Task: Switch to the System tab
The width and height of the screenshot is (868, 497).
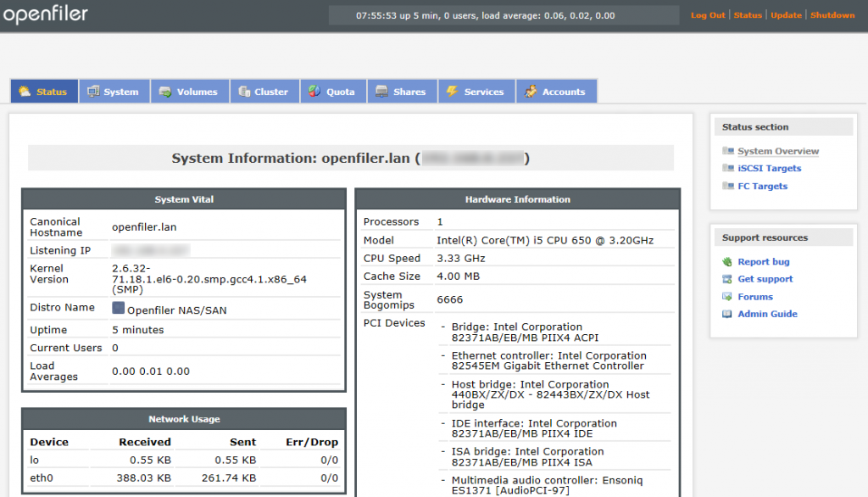Action: point(114,92)
